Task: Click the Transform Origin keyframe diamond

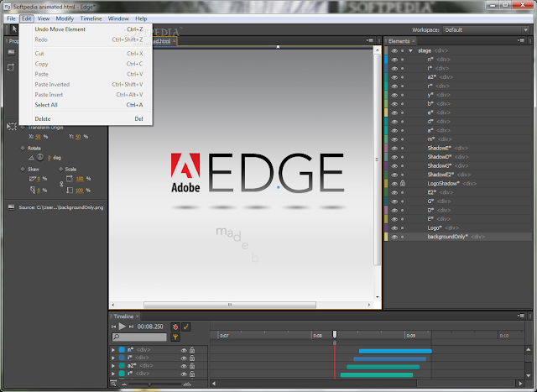Action: (23, 127)
